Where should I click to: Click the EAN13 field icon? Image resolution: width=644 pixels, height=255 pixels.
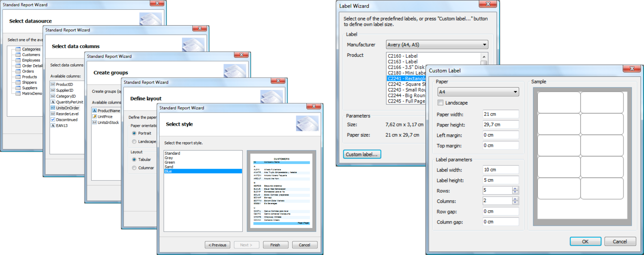53,125
